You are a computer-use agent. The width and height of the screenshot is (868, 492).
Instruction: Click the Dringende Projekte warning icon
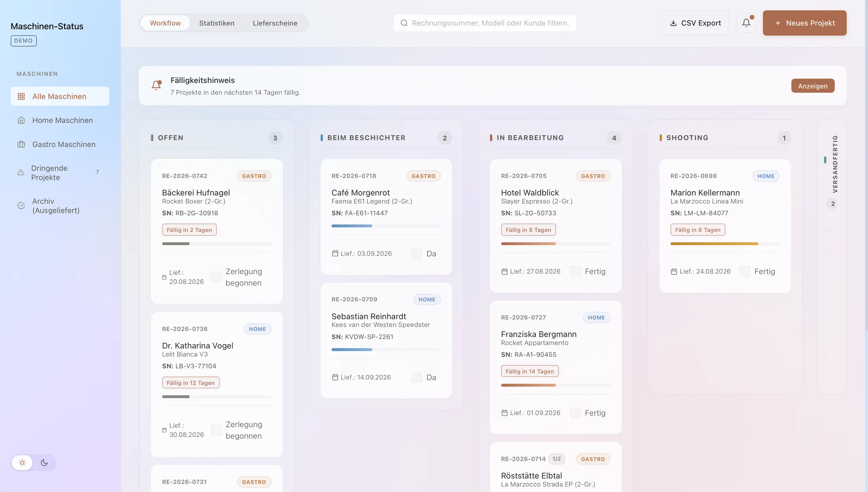(x=21, y=172)
